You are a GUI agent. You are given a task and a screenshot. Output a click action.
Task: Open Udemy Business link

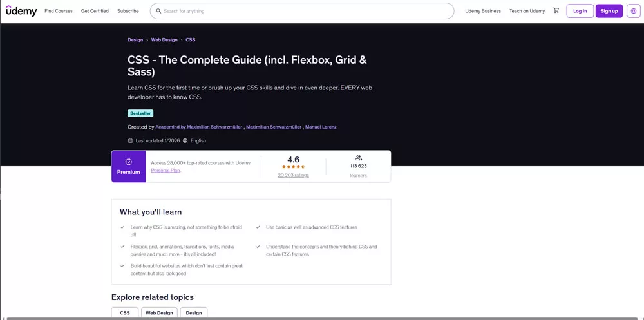[x=483, y=11]
